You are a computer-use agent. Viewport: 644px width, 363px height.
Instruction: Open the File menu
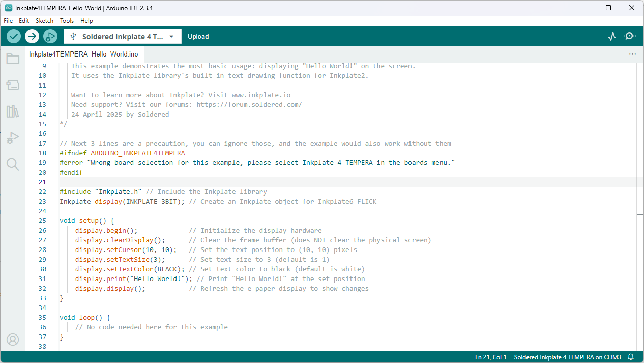[x=8, y=21]
